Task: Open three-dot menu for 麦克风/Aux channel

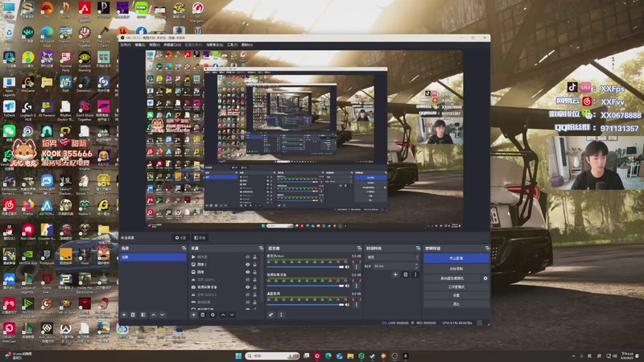Action: tap(357, 267)
